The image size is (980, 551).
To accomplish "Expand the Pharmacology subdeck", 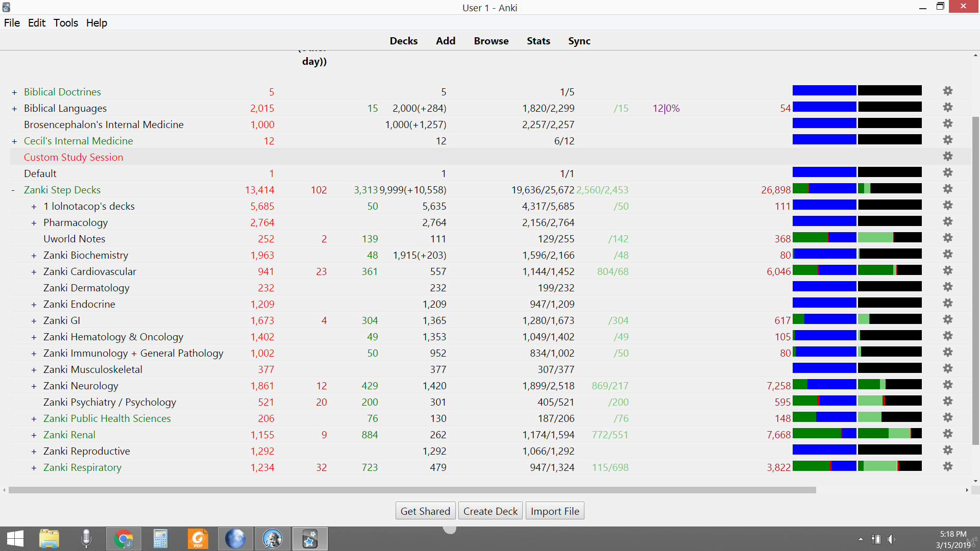I will (x=34, y=223).
